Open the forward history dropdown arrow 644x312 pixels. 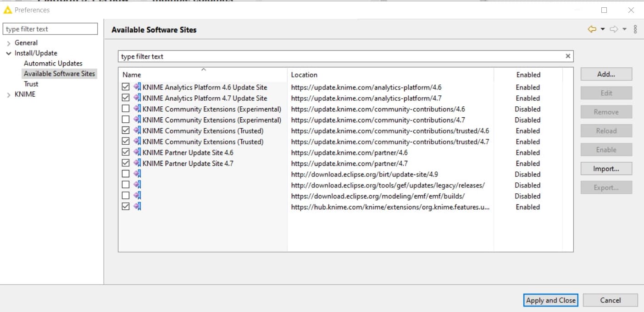click(x=624, y=29)
